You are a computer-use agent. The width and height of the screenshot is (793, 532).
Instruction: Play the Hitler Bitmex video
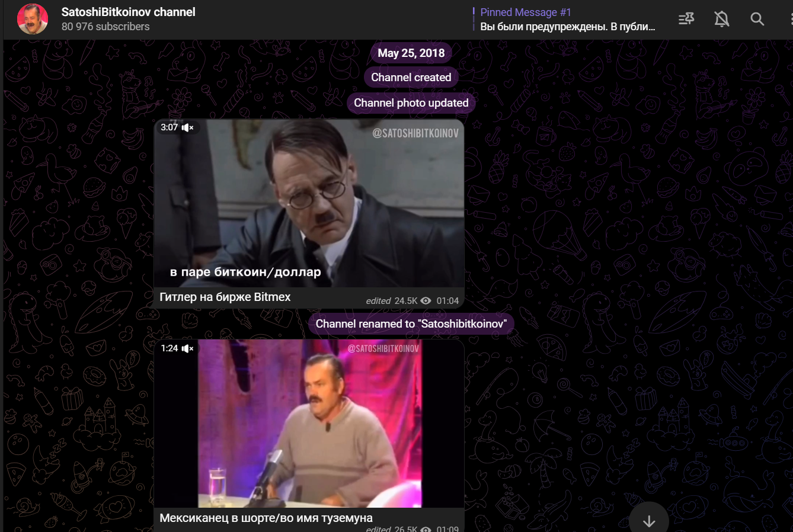(x=309, y=203)
